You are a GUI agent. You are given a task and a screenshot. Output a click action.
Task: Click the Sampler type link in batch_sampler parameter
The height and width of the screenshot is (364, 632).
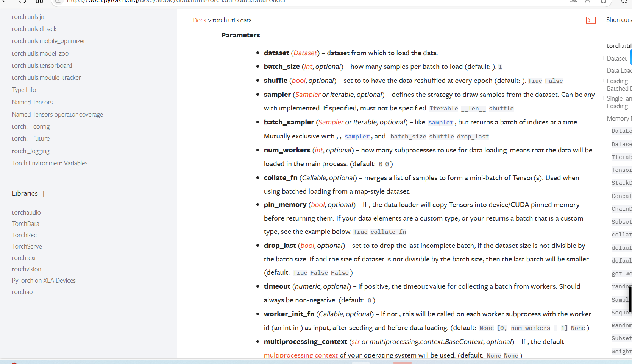point(331,123)
